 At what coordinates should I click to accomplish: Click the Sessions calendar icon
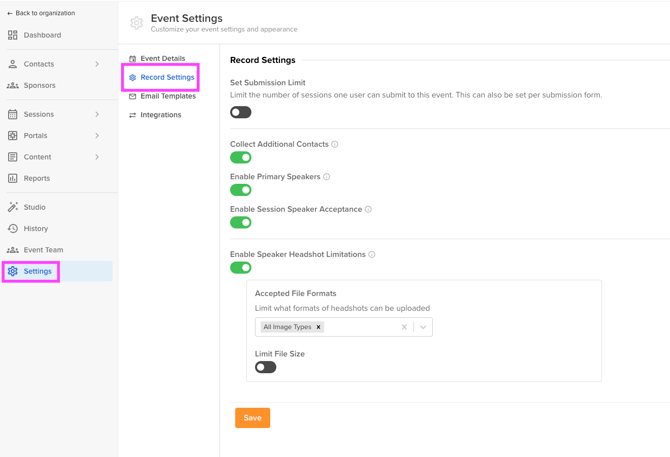coord(12,114)
